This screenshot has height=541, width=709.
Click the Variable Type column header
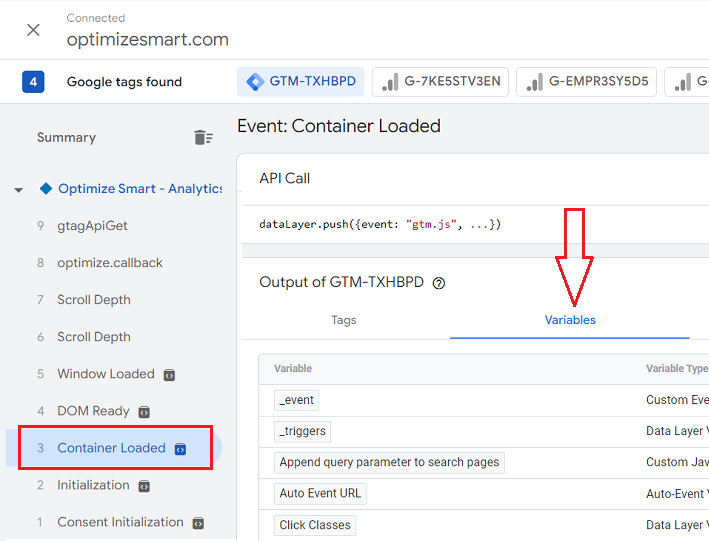pyautogui.click(x=676, y=369)
